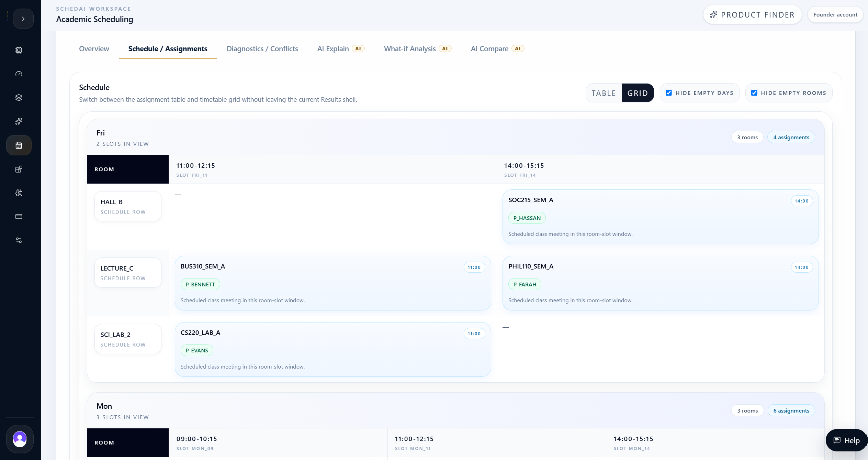Open the brain icon in sidebar
This screenshot has width=868, height=460.
(19, 193)
